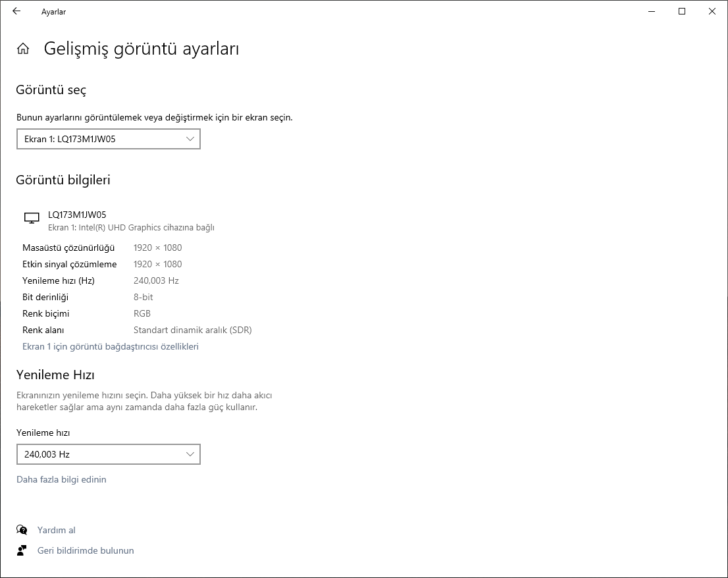Select the Geri bildirimde bulunun text link
This screenshot has height=578, width=728.
point(86,550)
